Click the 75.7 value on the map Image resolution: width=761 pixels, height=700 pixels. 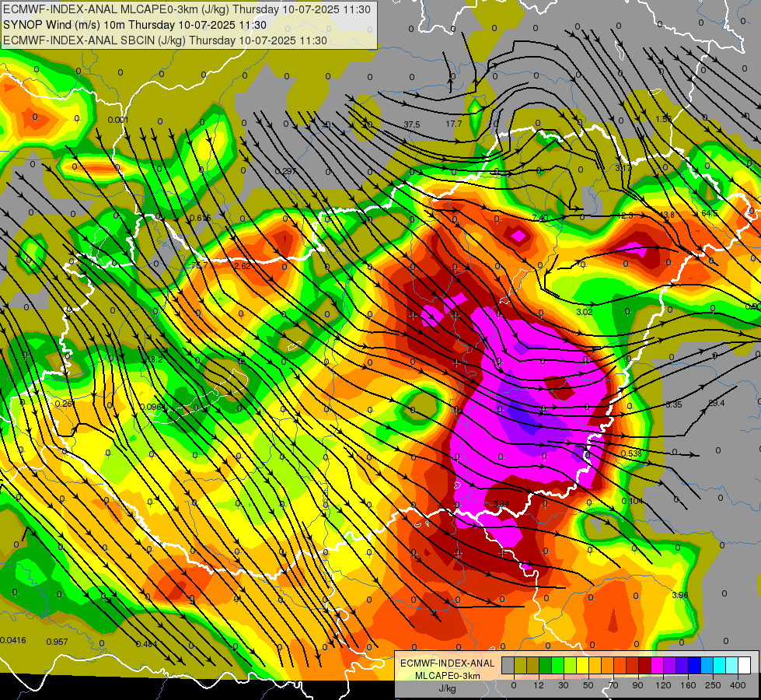click(200, 265)
